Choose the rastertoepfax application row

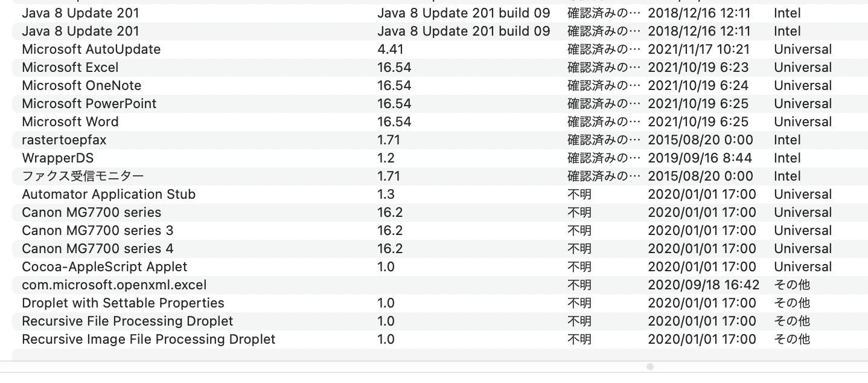pyautogui.click(x=64, y=140)
